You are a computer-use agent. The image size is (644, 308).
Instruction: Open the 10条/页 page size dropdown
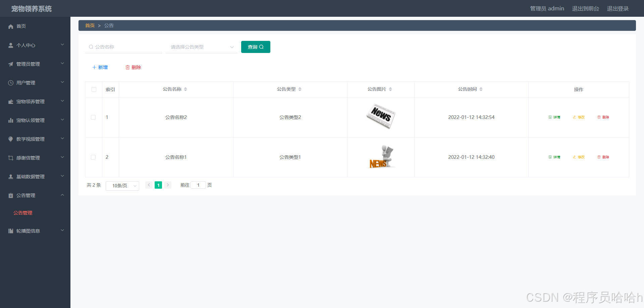(122, 186)
